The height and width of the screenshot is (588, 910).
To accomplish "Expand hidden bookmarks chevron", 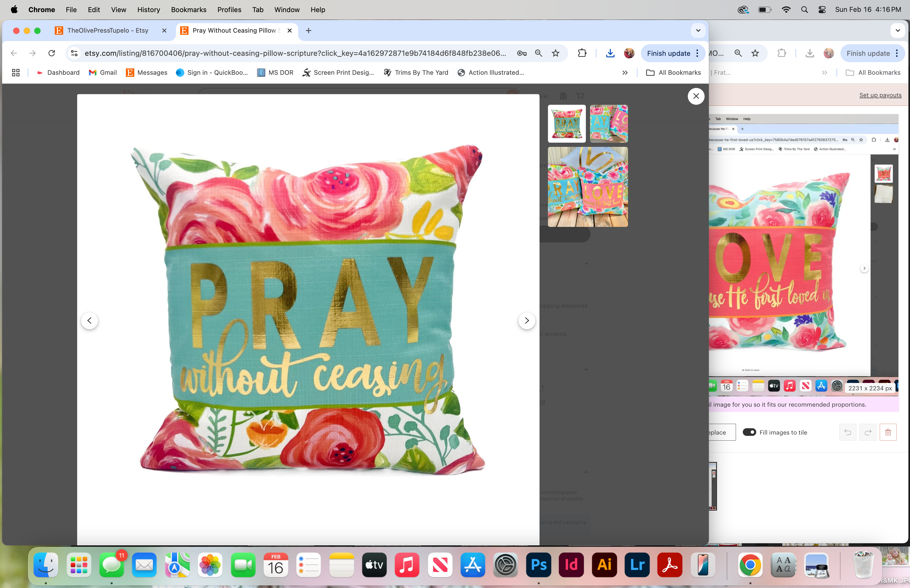I will tap(625, 73).
